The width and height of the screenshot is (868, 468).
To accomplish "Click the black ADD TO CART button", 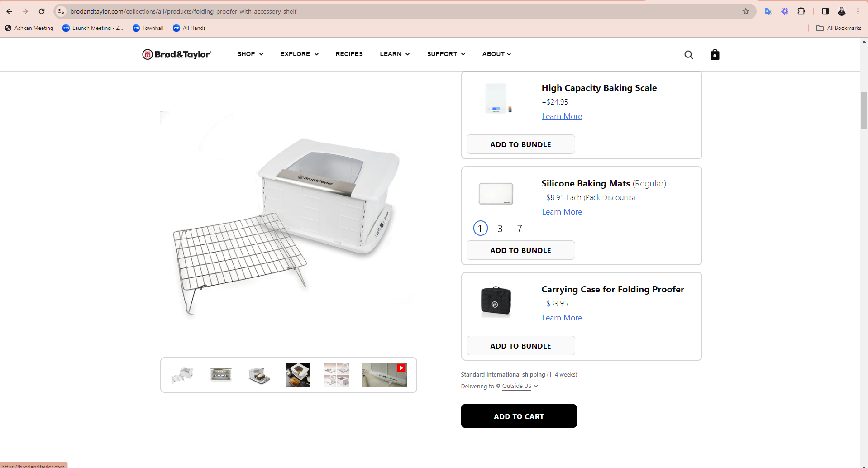I will (x=519, y=416).
